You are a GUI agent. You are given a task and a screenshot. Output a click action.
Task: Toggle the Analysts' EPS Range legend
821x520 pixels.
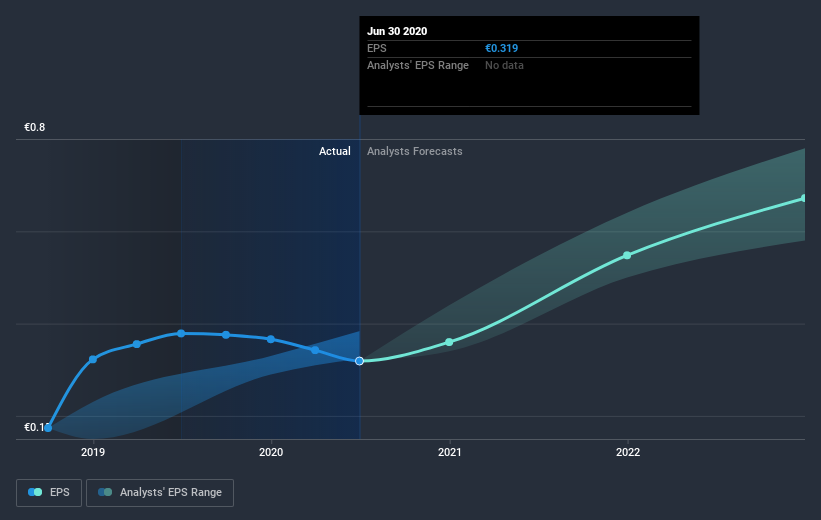pyautogui.click(x=160, y=492)
